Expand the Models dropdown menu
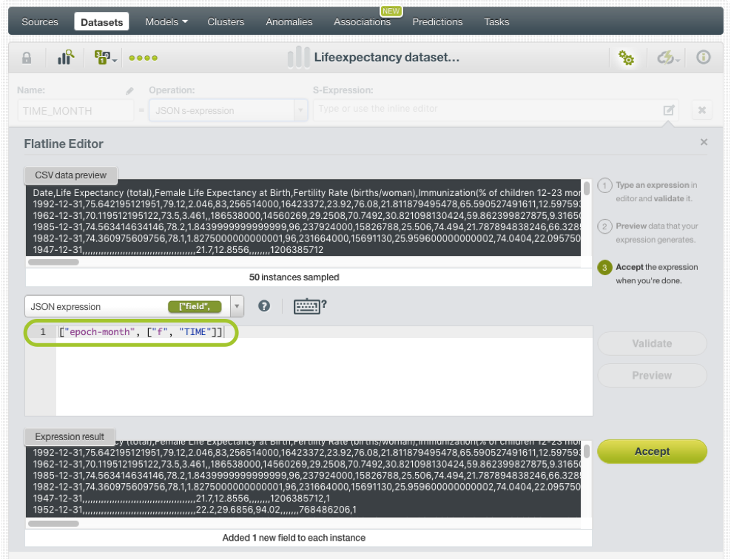 pyautogui.click(x=166, y=21)
